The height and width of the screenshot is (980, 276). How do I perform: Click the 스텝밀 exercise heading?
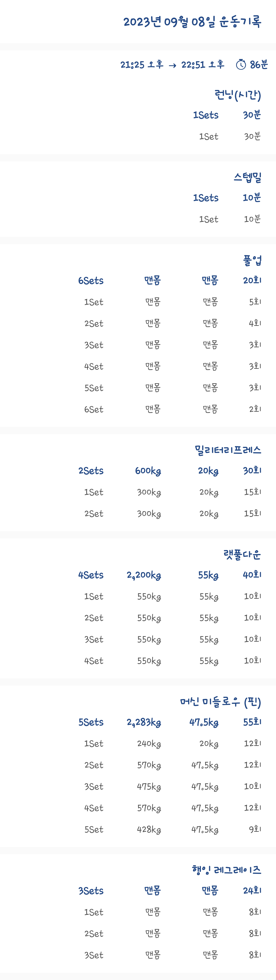click(248, 177)
